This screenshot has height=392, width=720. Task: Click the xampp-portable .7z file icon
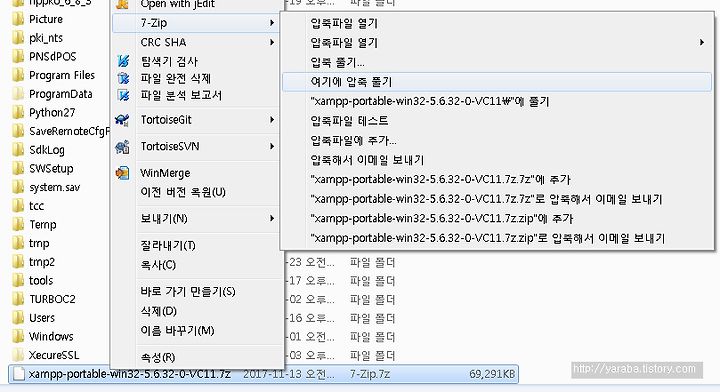(18, 374)
